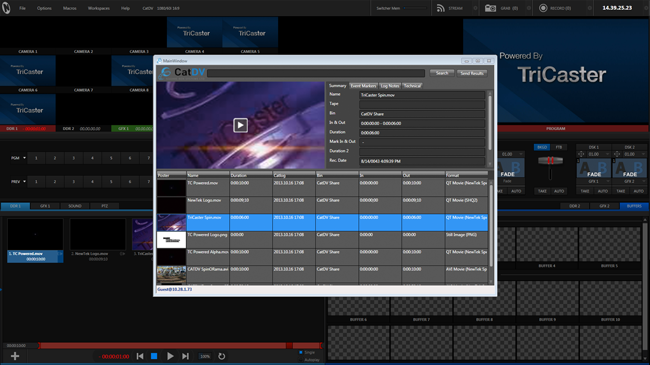Click the main background TAKE button
This screenshot has height=365, width=650.
click(x=542, y=191)
